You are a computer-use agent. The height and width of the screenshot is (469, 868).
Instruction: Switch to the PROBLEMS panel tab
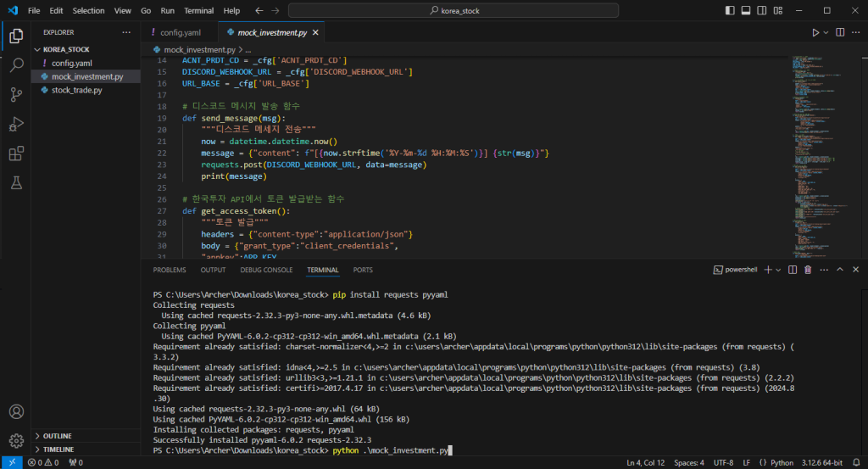point(170,270)
